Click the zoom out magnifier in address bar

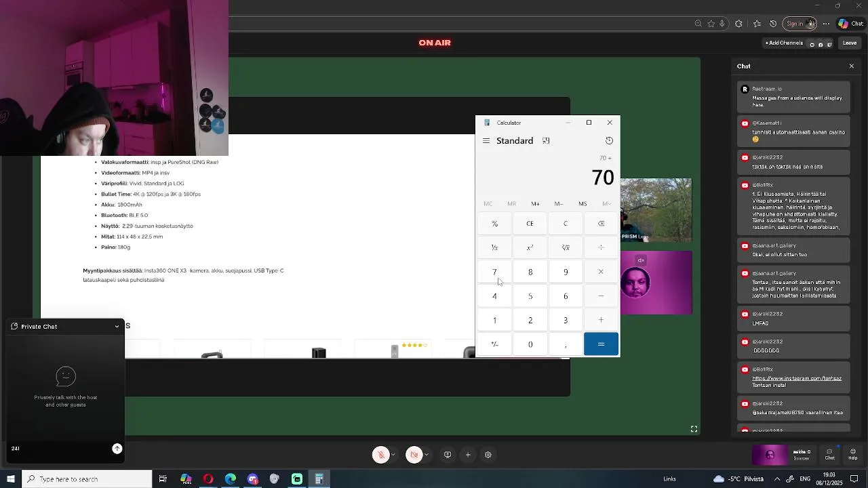[698, 24]
